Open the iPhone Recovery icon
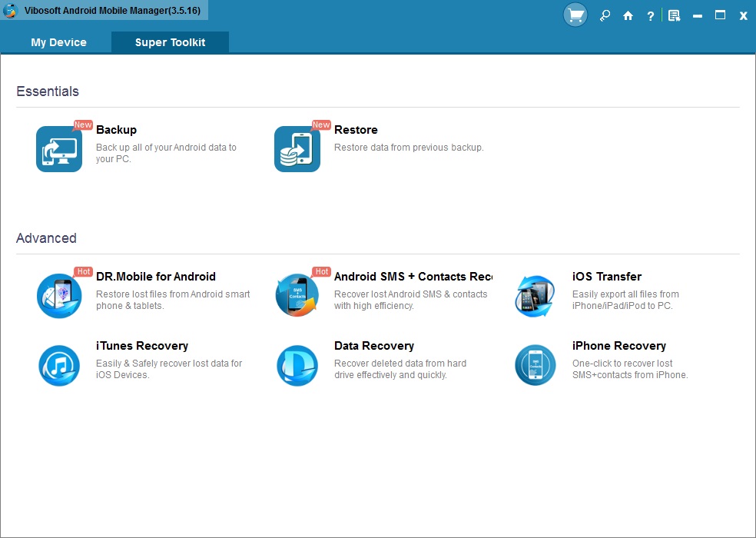Screen dimensions: 756x538 tap(535, 365)
